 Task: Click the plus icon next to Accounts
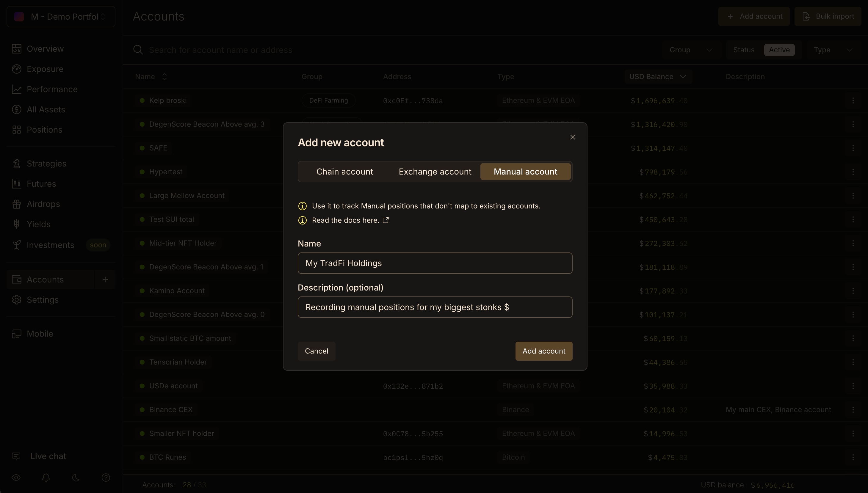(105, 280)
